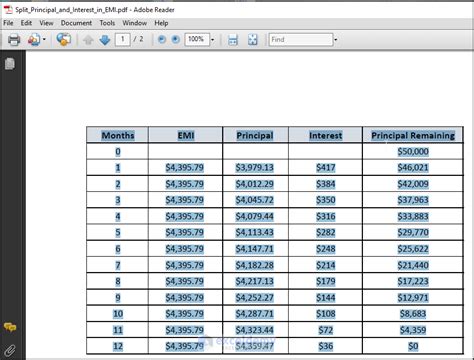
Task: Open the Comments panel in sidebar
Action: pyautogui.click(x=10, y=327)
